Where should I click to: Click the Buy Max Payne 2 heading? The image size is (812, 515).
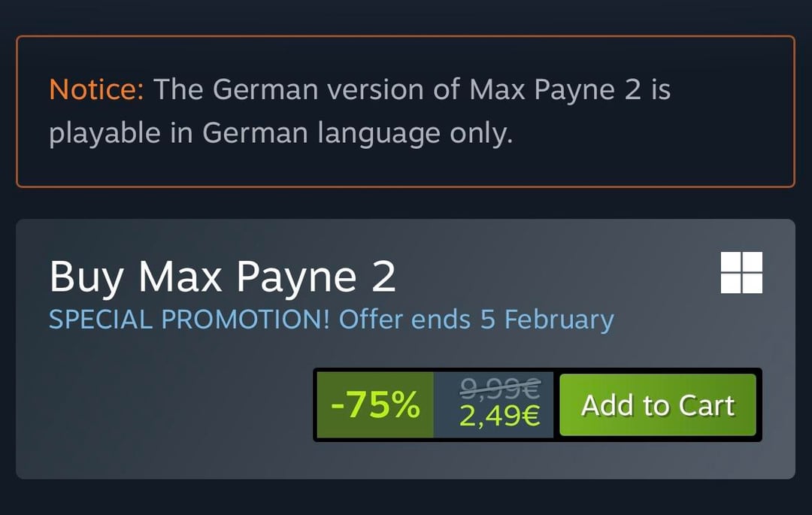pos(223,277)
